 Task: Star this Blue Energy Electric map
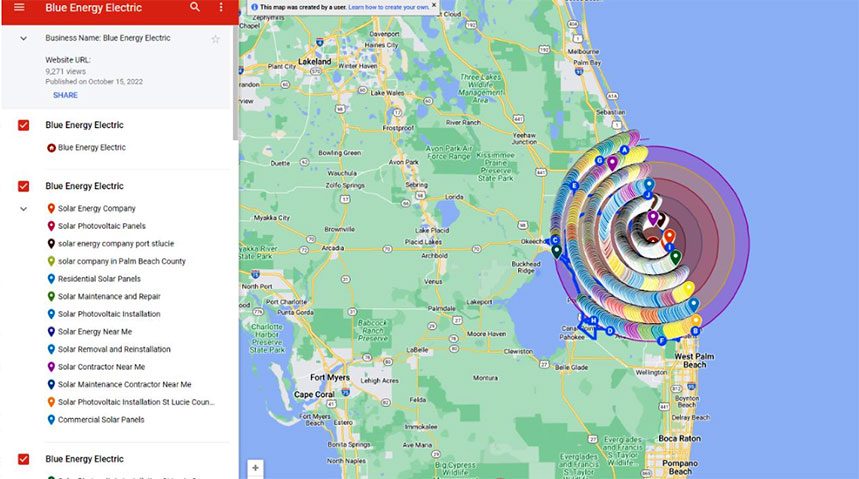215,39
